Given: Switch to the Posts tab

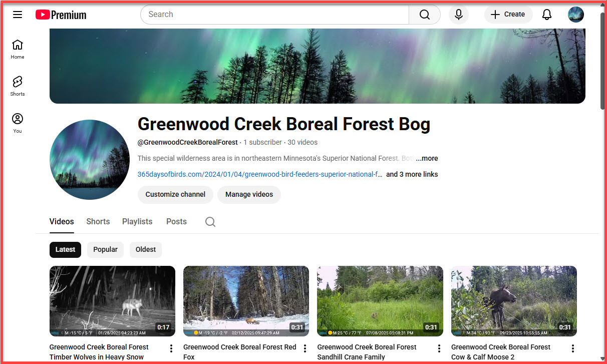Looking at the screenshot, I should 176,221.
